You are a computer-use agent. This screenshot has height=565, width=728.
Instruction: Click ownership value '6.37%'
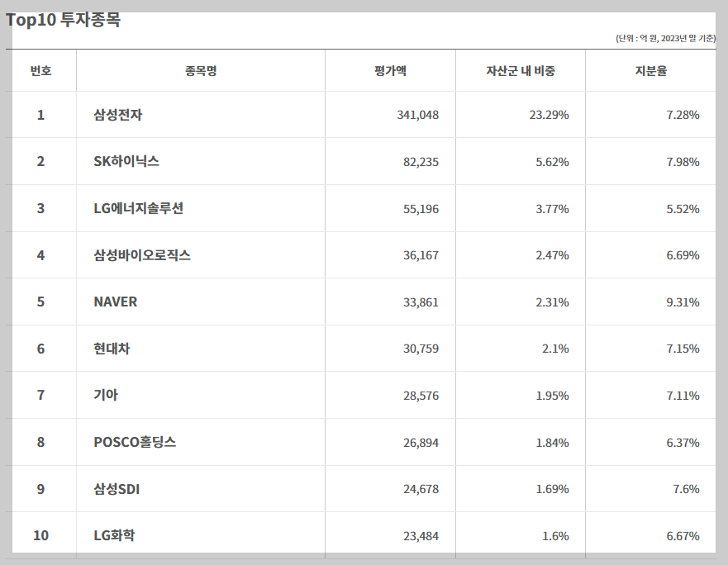[x=683, y=443]
